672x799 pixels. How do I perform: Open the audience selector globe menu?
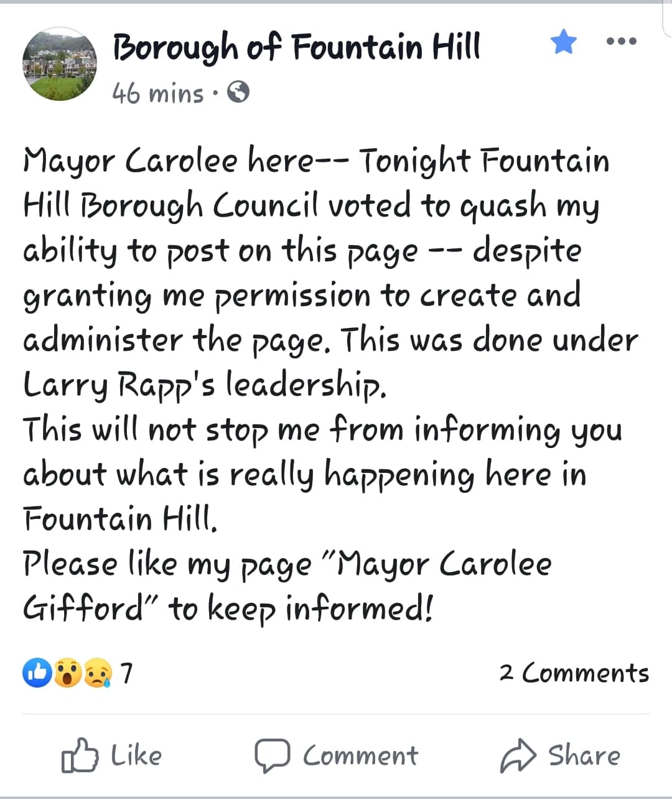pyautogui.click(x=237, y=93)
